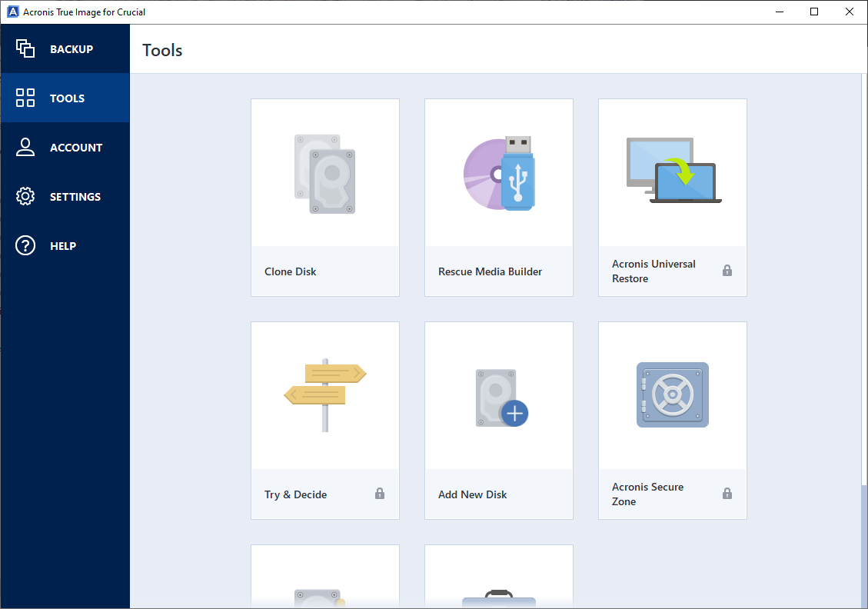Click the Acronis app logo in title bar
Image resolution: width=868 pixels, height=609 pixels.
pyautogui.click(x=12, y=12)
